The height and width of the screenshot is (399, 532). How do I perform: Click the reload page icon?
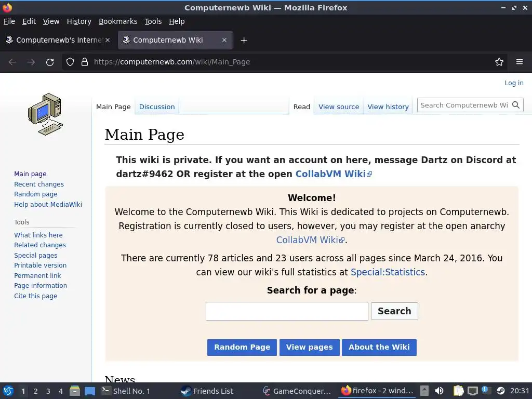point(50,62)
